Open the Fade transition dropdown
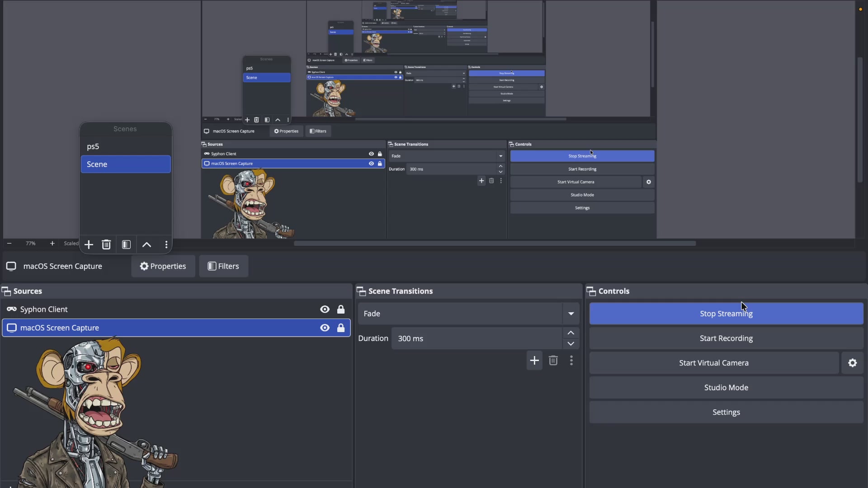Image resolution: width=868 pixels, height=488 pixels. click(469, 314)
